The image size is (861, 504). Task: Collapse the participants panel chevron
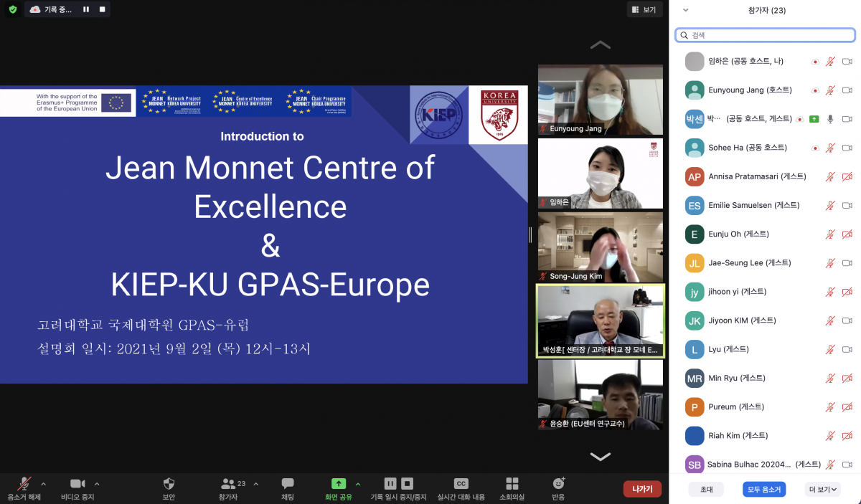pos(685,10)
